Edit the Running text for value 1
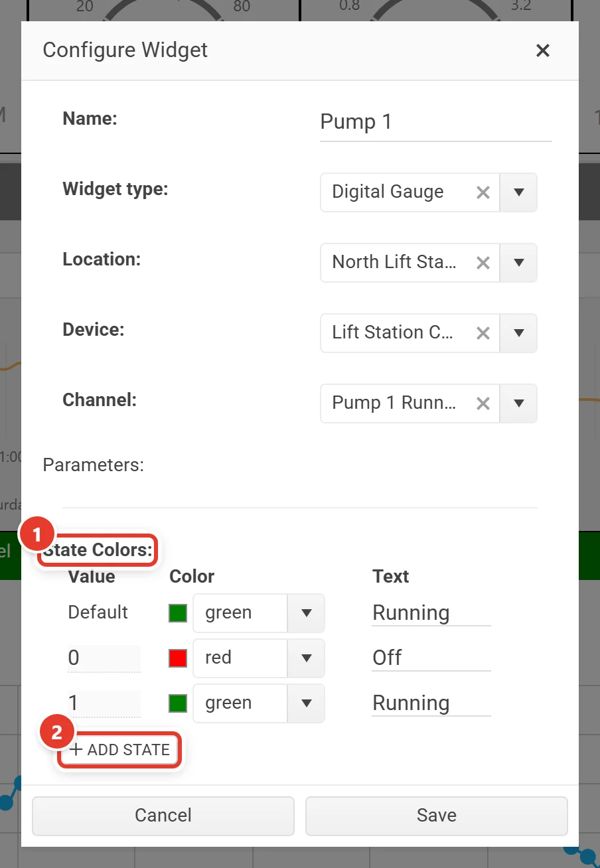Viewport: 600px width, 868px height. click(x=431, y=703)
